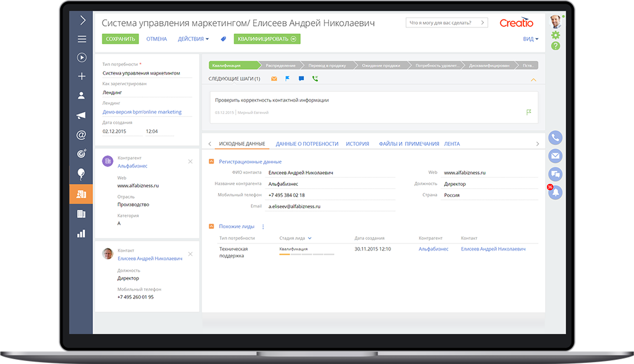Collapse the Похожие лиды section

(211, 226)
